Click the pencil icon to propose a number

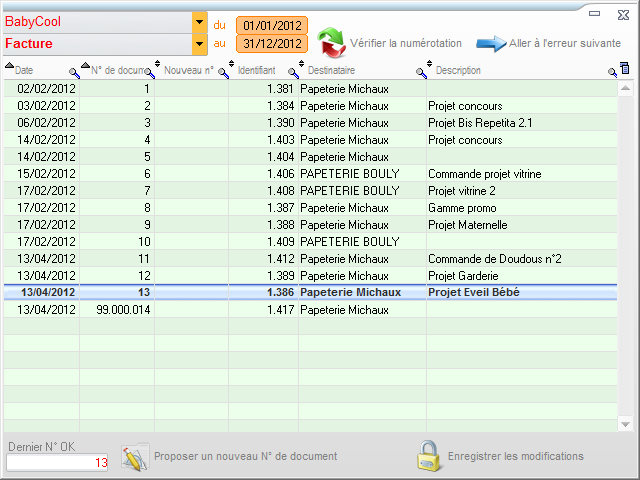tap(134, 456)
